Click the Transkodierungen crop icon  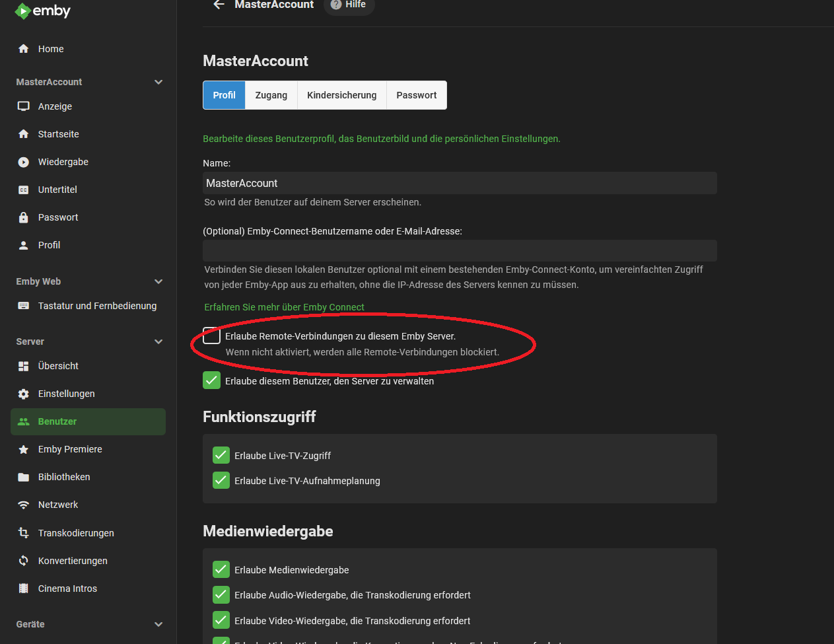click(24, 532)
